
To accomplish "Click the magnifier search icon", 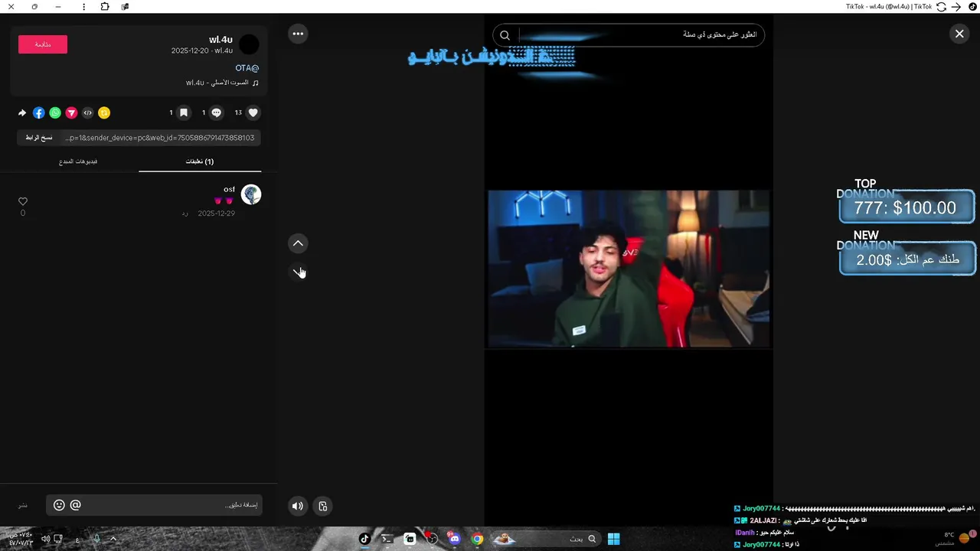I will click(505, 35).
